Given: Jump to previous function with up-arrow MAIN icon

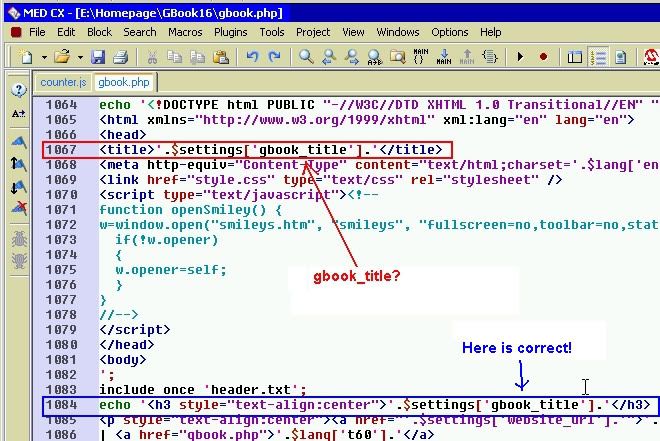Looking at the screenshot, I should (x=466, y=56).
